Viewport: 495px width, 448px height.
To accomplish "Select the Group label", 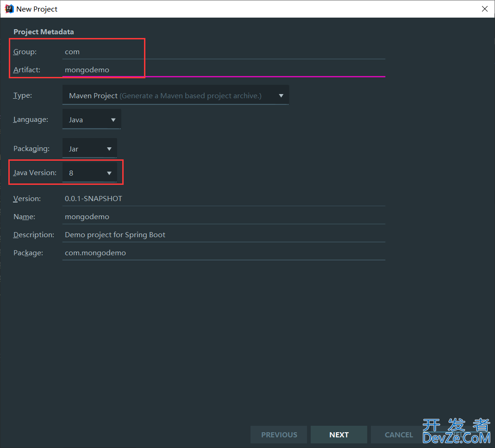I will 25,52.
